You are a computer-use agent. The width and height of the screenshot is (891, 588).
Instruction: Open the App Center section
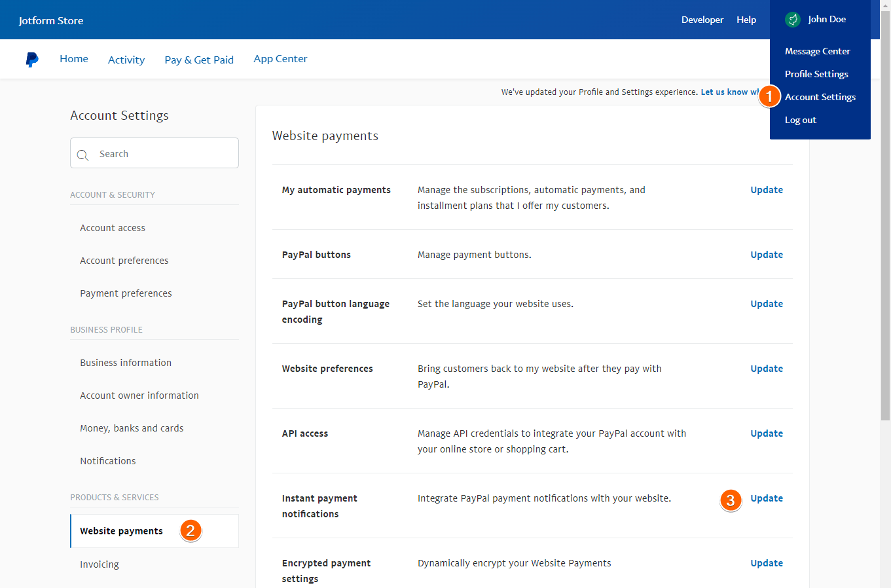280,58
